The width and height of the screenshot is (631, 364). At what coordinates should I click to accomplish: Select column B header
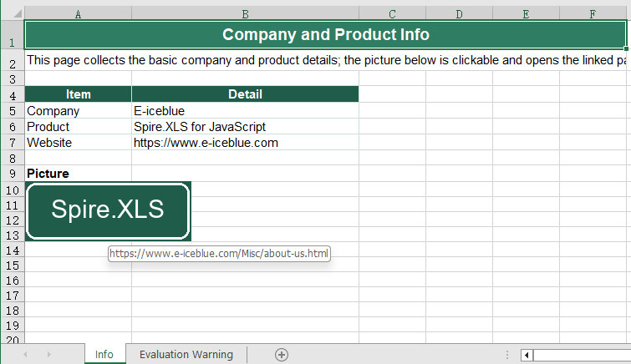click(245, 14)
